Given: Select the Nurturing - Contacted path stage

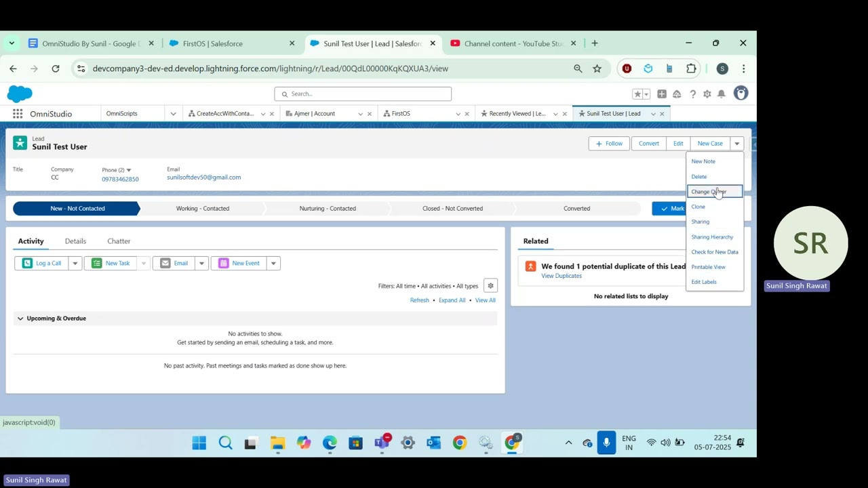Looking at the screenshot, I should [x=328, y=209].
